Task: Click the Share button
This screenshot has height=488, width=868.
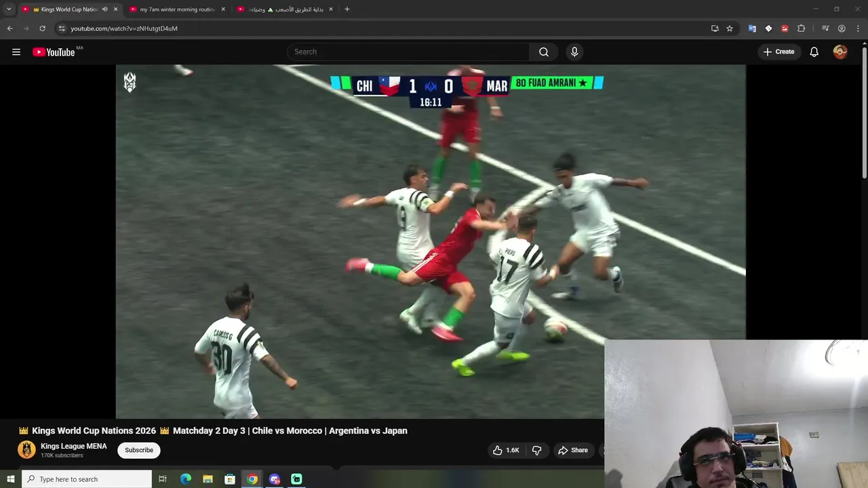Action: [x=573, y=450]
